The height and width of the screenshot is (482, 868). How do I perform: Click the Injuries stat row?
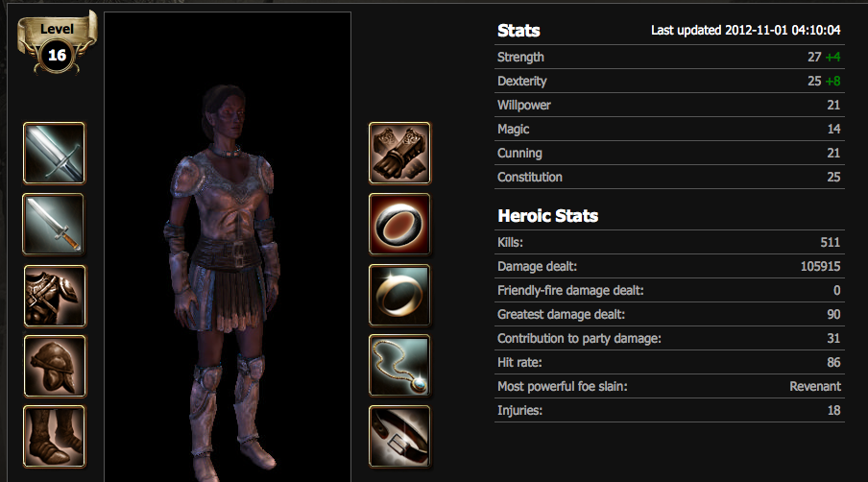point(669,410)
